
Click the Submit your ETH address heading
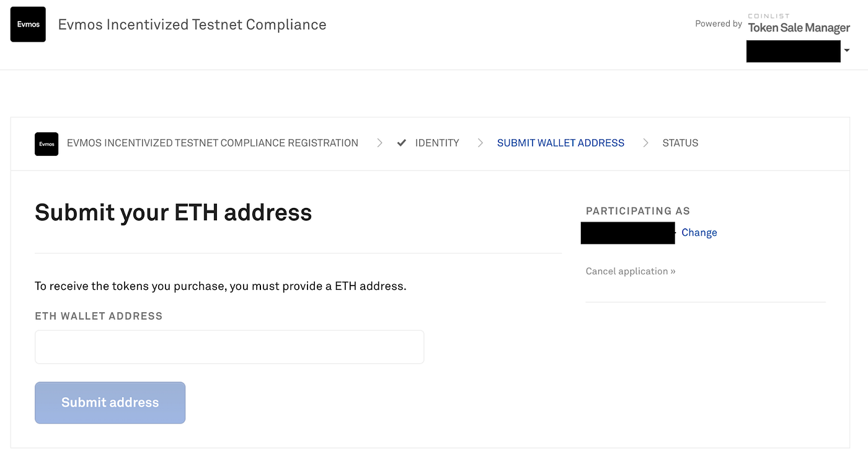pyautogui.click(x=174, y=212)
